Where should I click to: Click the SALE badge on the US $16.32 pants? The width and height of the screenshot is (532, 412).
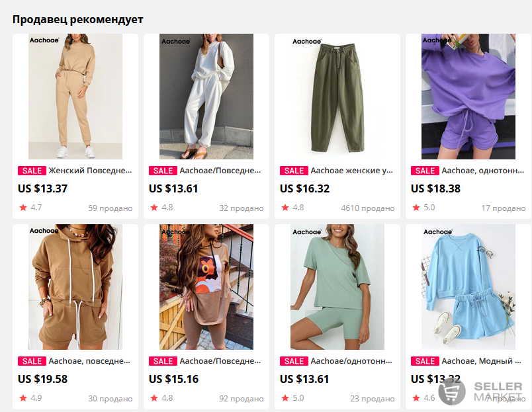click(x=294, y=171)
